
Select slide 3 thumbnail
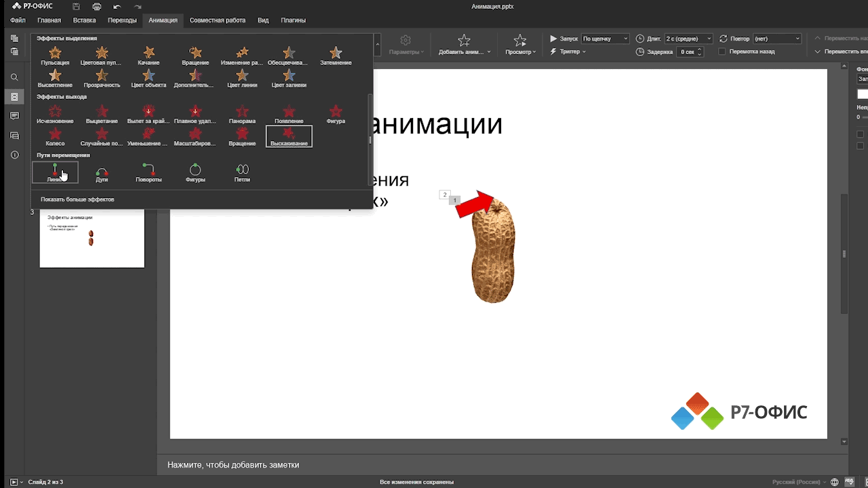click(x=92, y=238)
